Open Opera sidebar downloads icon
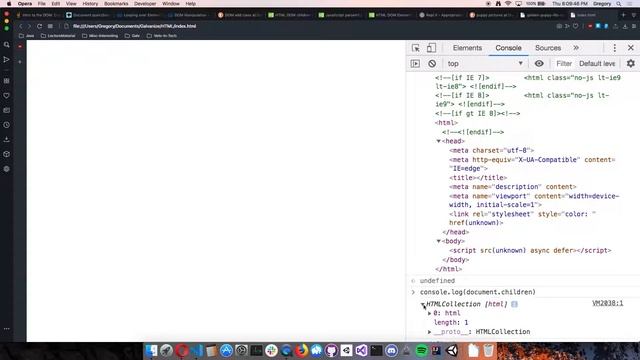Image resolution: width=640 pixels, height=360 pixels. point(7,140)
